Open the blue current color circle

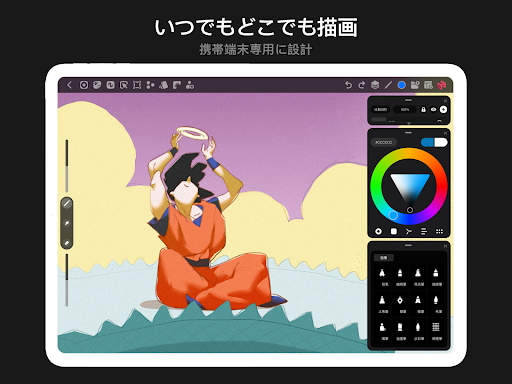(x=402, y=85)
